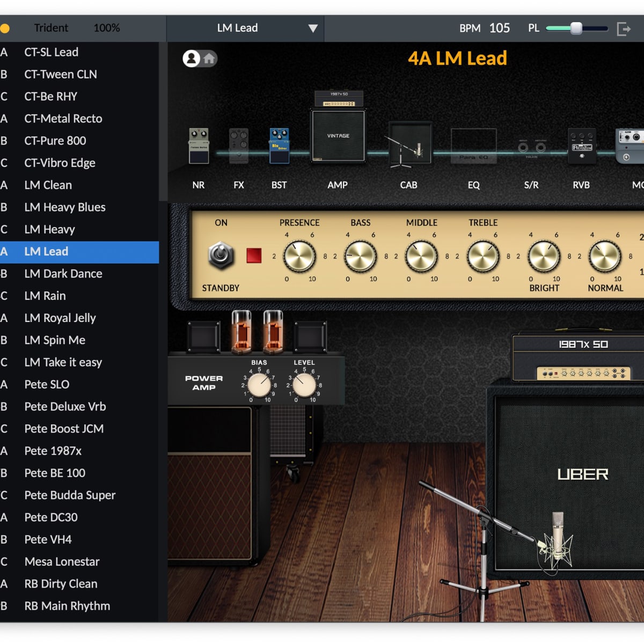Screen dimensions: 644x644
Task: Adjust the PL level slider
Action: point(576,28)
